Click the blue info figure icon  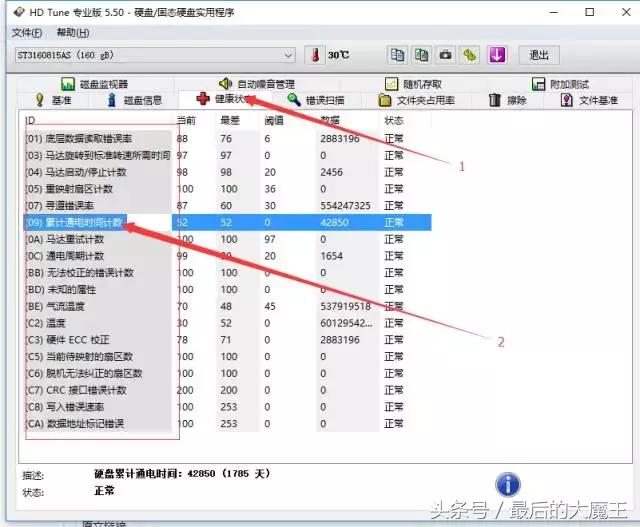pyautogui.click(x=111, y=100)
